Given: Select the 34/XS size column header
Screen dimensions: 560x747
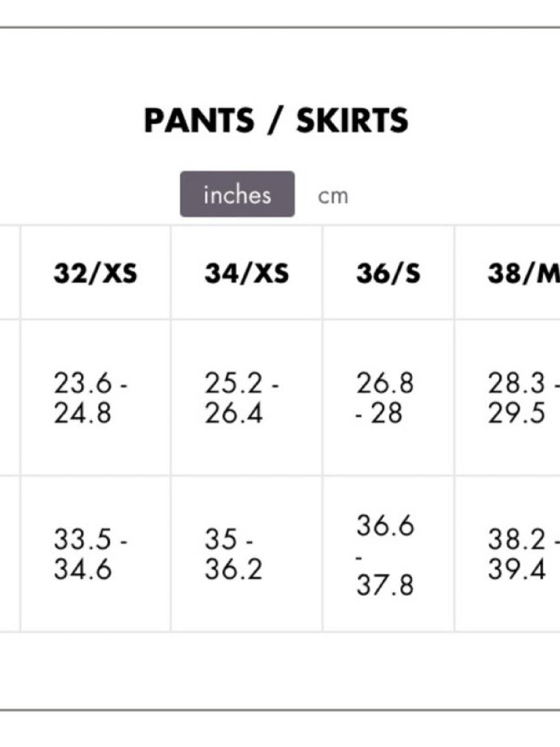Looking at the screenshot, I should (x=247, y=273).
